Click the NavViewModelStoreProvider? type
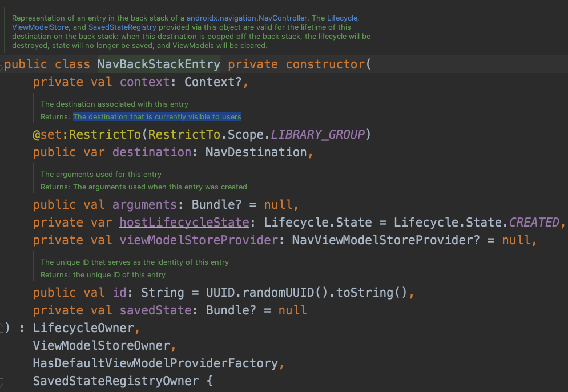This screenshot has height=392, width=568. [386, 240]
